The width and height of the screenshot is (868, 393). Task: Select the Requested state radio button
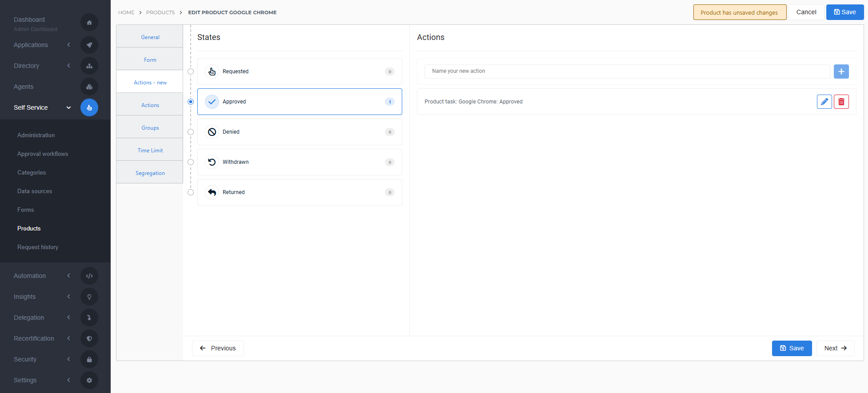pyautogui.click(x=191, y=71)
